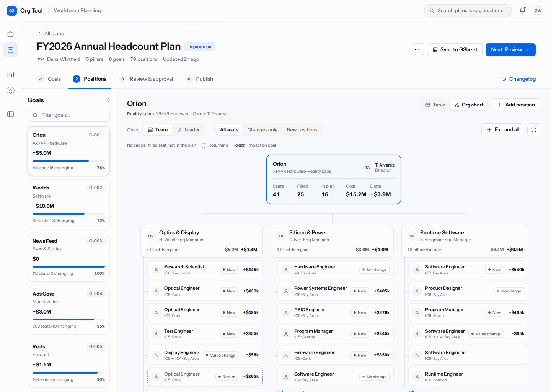The width and height of the screenshot is (551, 392).
Task: Open the Publish step
Action: point(199,79)
